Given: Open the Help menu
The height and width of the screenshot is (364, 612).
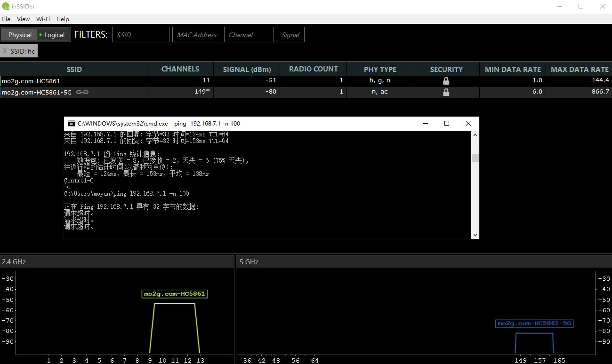Looking at the screenshot, I should [63, 19].
